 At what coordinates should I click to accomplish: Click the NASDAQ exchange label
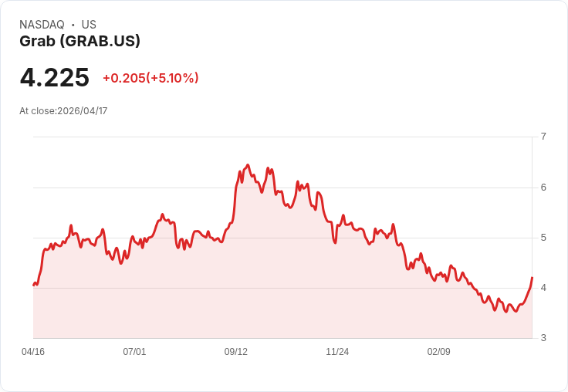[x=42, y=25]
